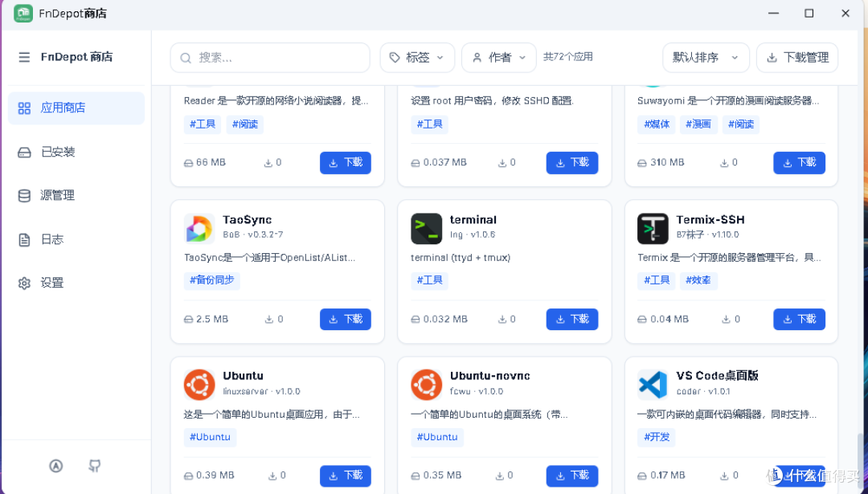The image size is (868, 494).
Task: Select #阅读 tag on Suwayomi card
Action: coord(741,125)
